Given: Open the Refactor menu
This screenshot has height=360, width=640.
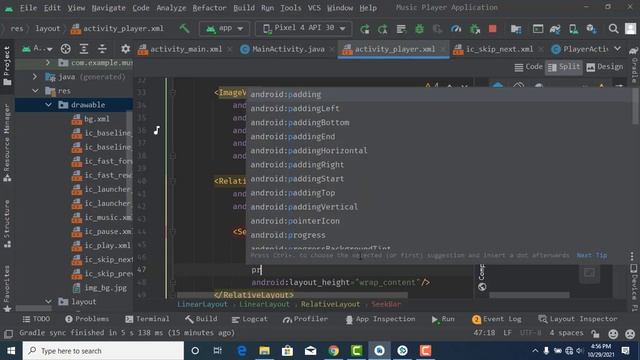Looking at the screenshot, I should (x=209, y=8).
